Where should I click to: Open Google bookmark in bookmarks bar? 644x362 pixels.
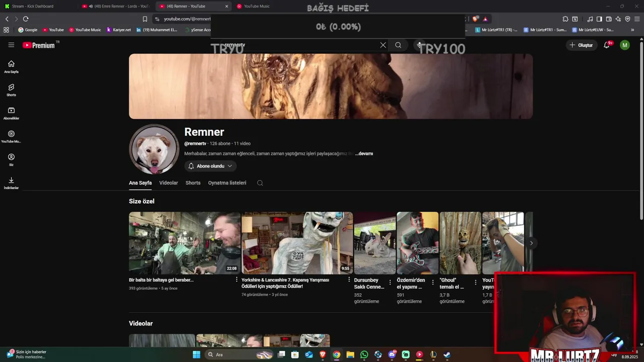(27, 30)
